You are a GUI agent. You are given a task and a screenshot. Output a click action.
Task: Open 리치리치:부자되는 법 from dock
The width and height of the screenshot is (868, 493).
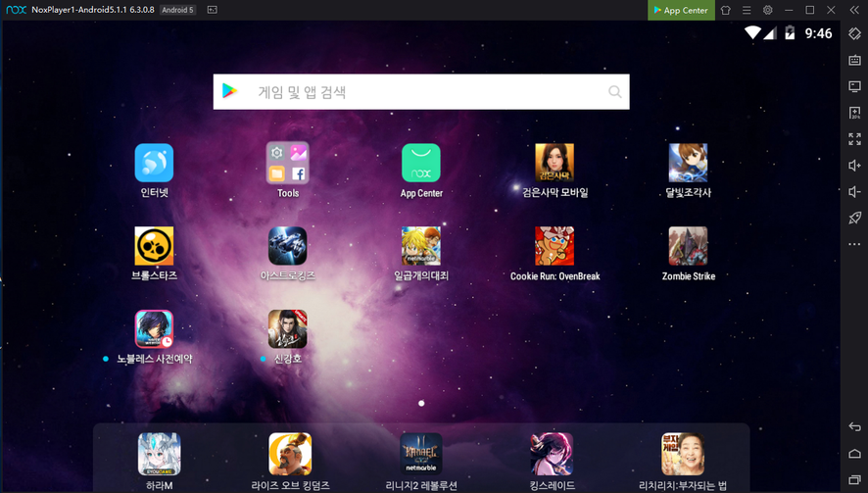point(683,454)
